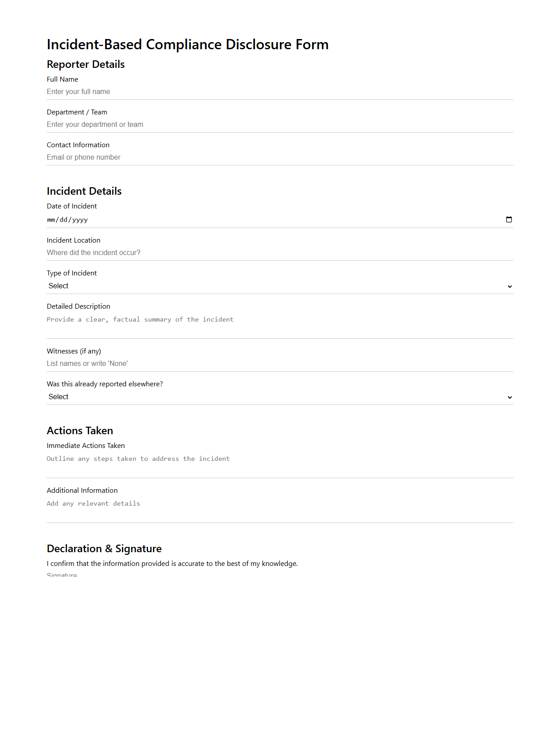Click the 'Full Name' label text
This screenshot has height=746, width=560.
point(63,79)
